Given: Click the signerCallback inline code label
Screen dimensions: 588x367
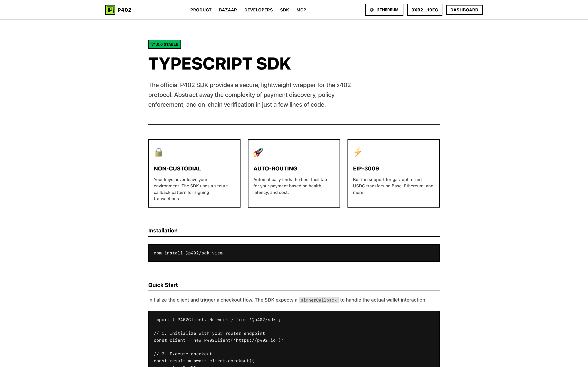Looking at the screenshot, I should click(318, 300).
